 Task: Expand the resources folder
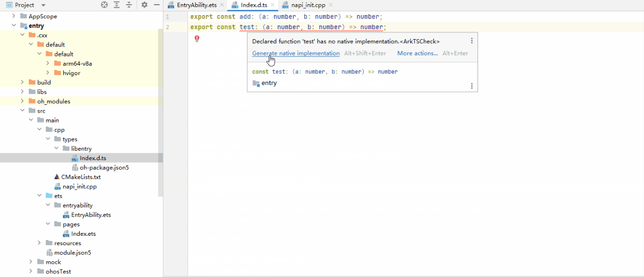(x=40, y=243)
